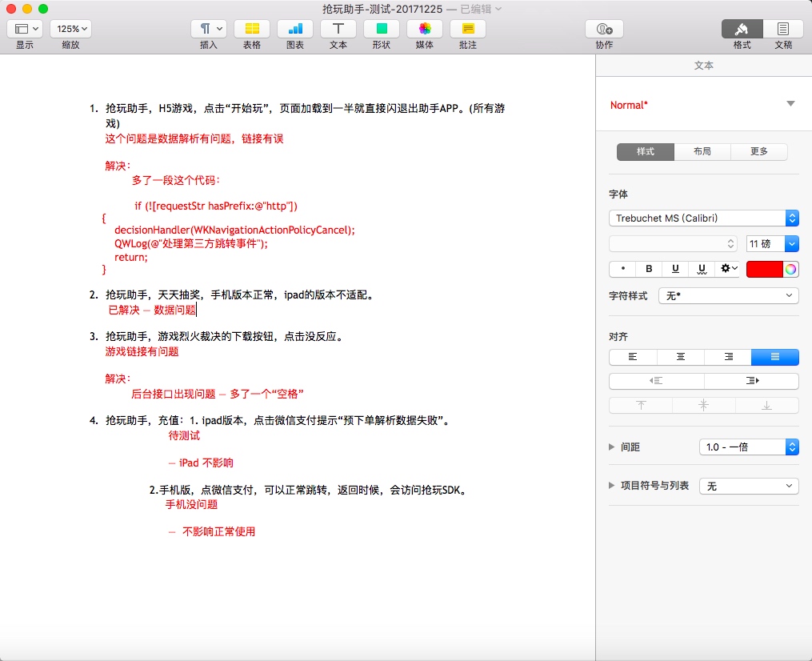Toggle plain underline formatting

[x=675, y=268]
